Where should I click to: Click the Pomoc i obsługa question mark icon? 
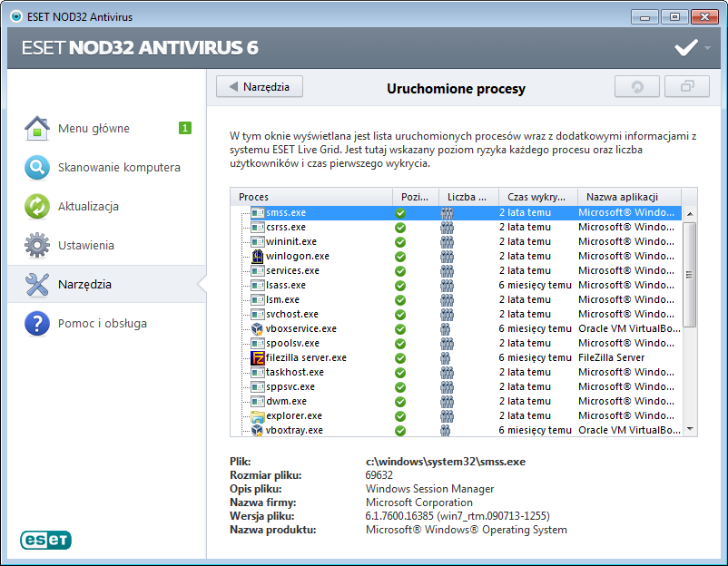37,323
